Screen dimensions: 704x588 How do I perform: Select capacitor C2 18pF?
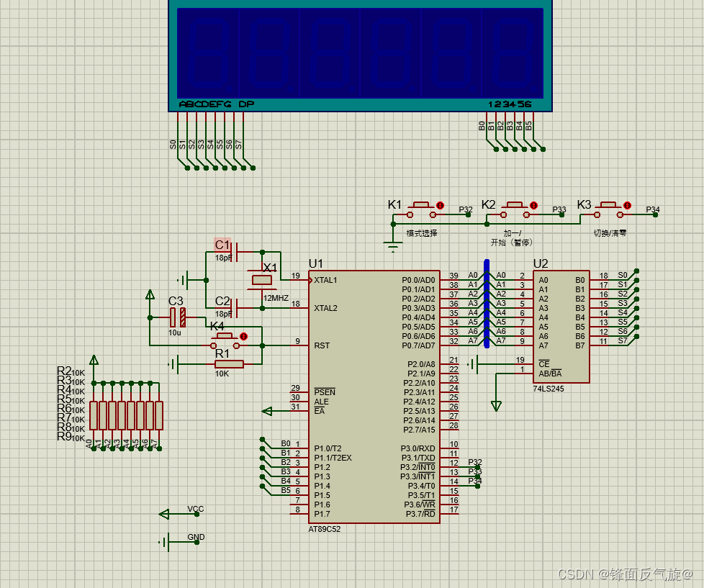tap(235, 308)
